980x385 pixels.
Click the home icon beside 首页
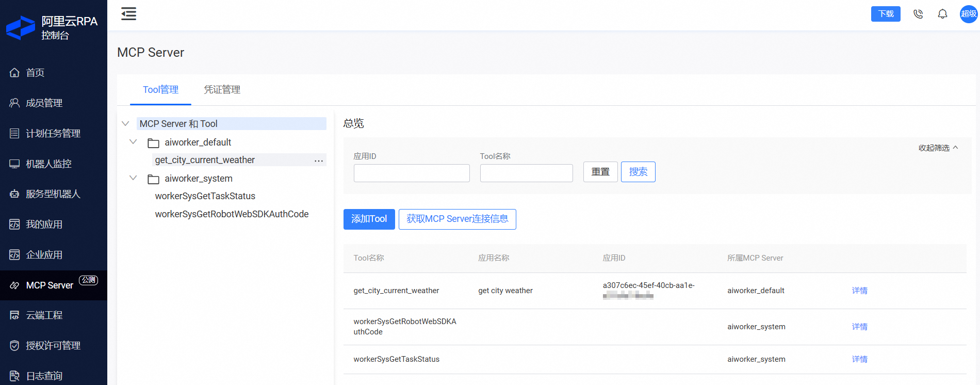click(x=14, y=73)
